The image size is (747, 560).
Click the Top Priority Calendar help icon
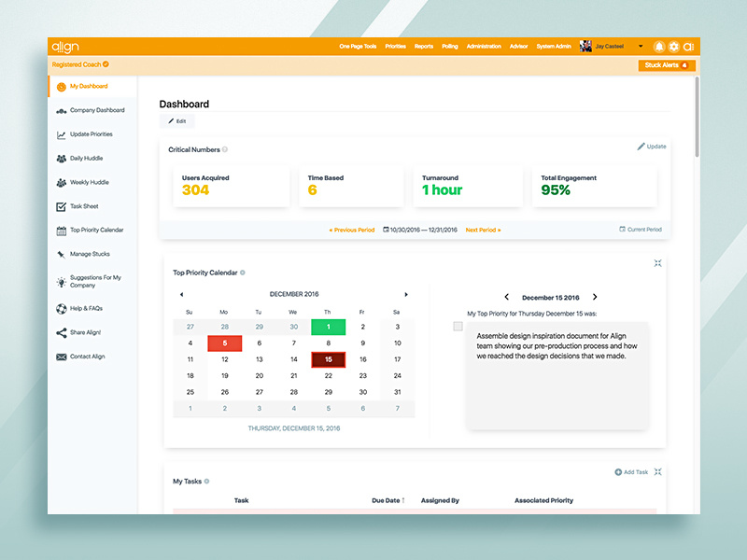click(x=243, y=273)
